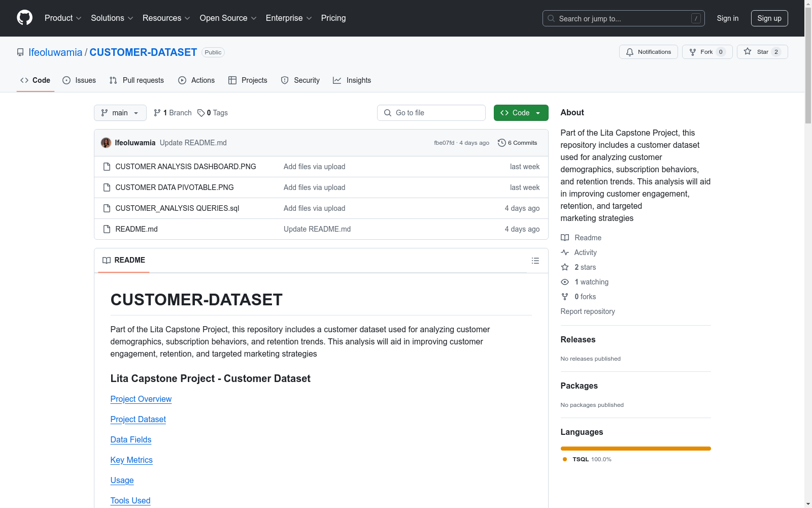
Task: Switch to the Security tab
Action: tap(300, 80)
